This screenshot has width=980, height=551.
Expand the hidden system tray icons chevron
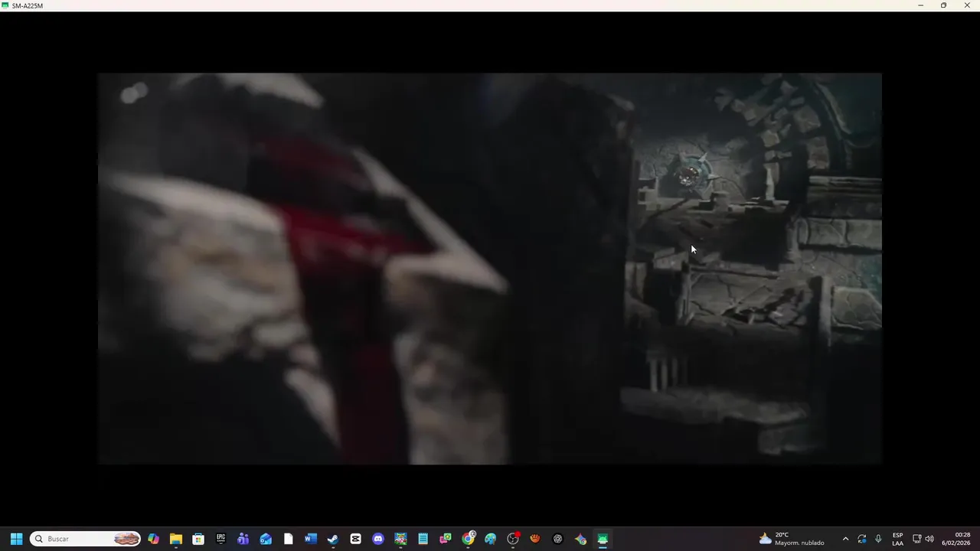(845, 539)
